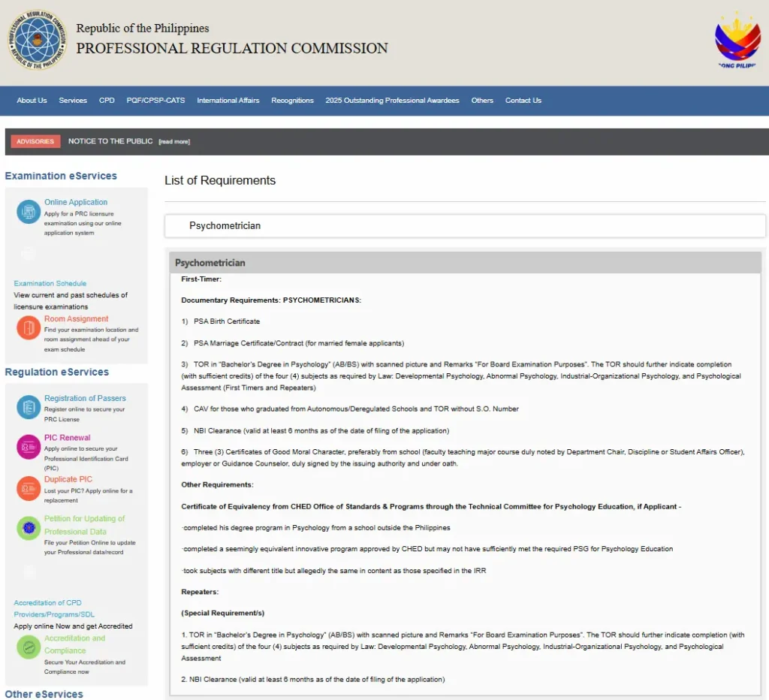Click the Bagong Pilipinas logo
This screenshot has height=700, width=769.
(737, 41)
